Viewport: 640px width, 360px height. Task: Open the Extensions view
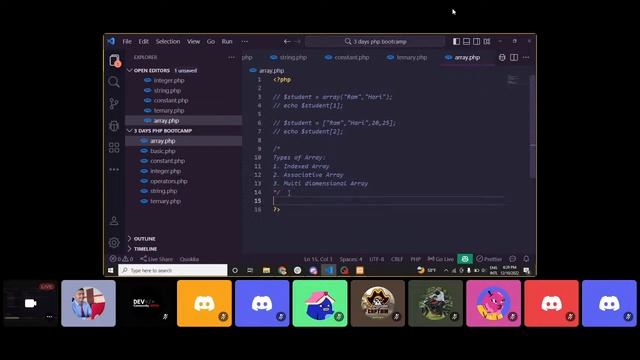pos(114,147)
